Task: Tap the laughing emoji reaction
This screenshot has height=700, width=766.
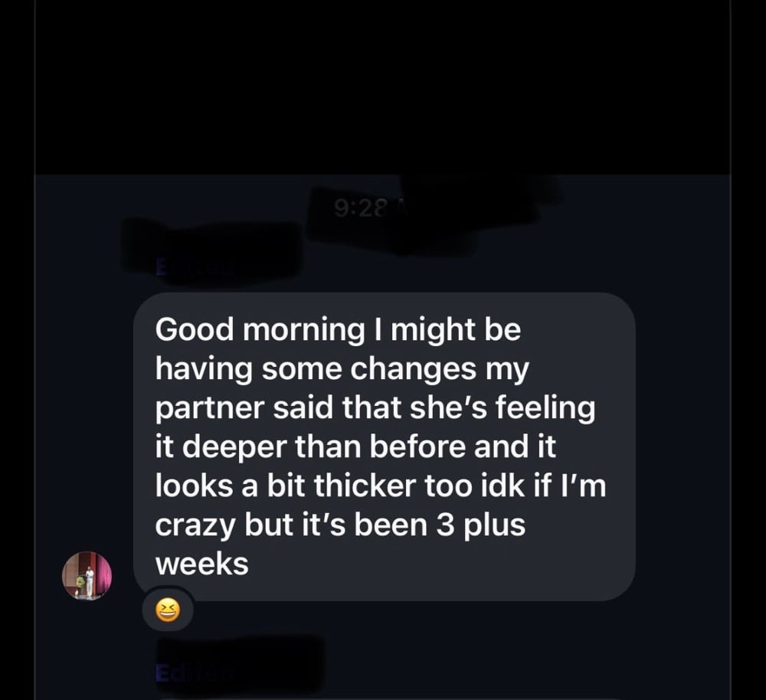Action: pyautogui.click(x=168, y=610)
